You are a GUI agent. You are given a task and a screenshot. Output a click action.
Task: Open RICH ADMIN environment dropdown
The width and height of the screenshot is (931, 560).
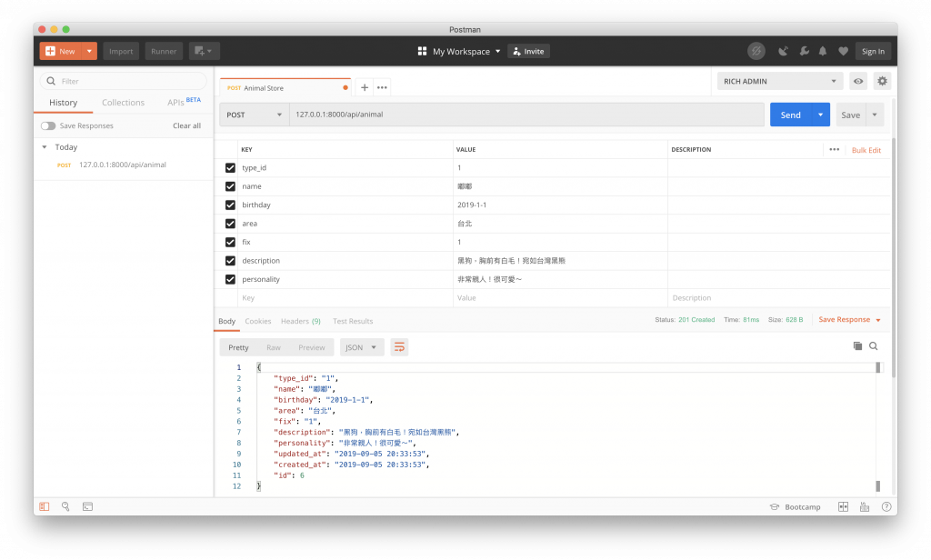click(779, 81)
